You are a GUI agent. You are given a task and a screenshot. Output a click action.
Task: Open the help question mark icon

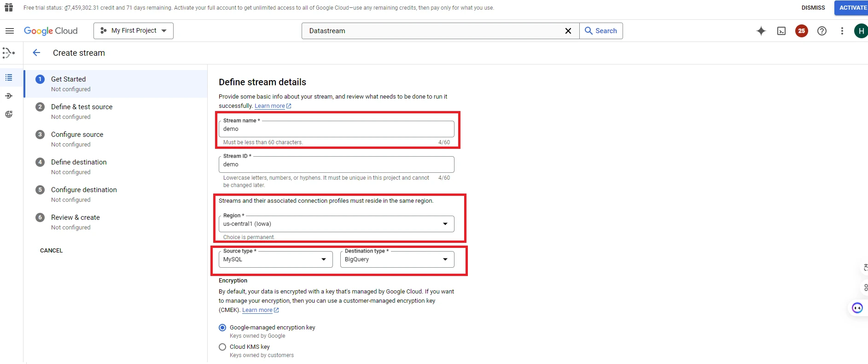tap(822, 31)
